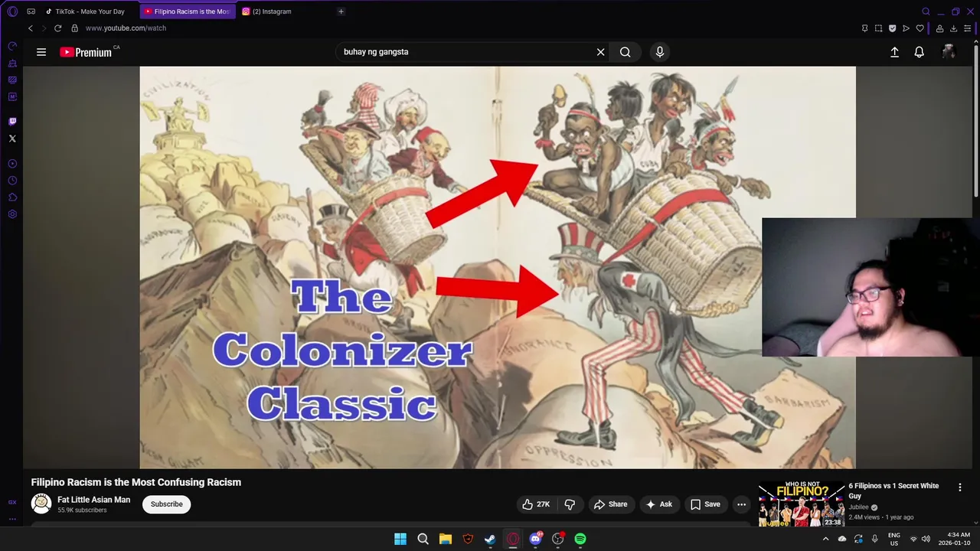Clear the search text with the X
This screenshot has height=551, width=980.
pyautogui.click(x=600, y=52)
